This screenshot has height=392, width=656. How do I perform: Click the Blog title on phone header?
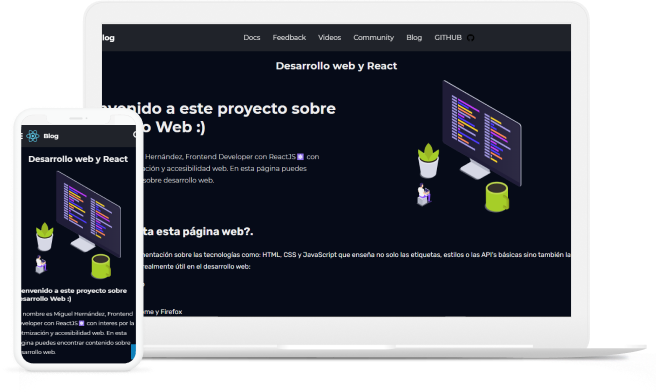[x=51, y=136]
